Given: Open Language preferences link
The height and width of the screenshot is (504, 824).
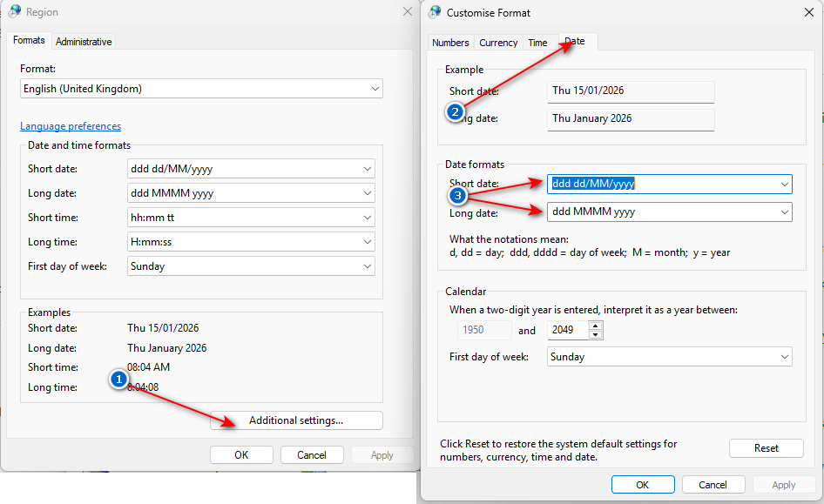Looking at the screenshot, I should click(x=71, y=126).
